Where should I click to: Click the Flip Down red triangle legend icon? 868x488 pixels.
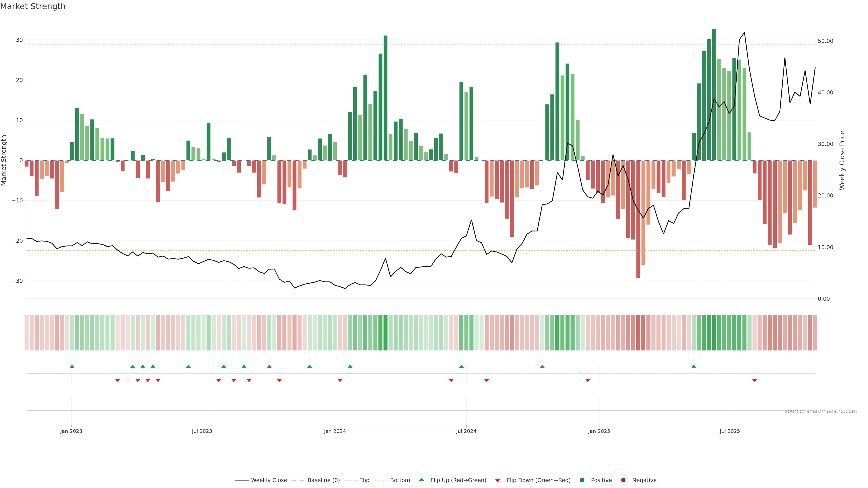point(498,481)
